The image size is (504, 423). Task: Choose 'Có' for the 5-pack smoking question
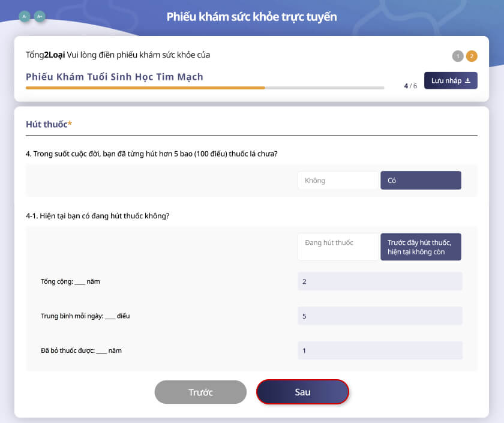[421, 181]
